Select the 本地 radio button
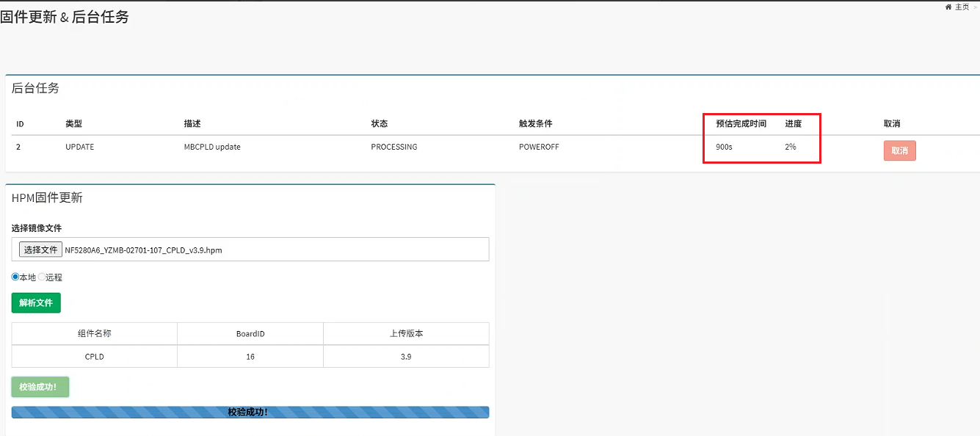 click(15, 277)
